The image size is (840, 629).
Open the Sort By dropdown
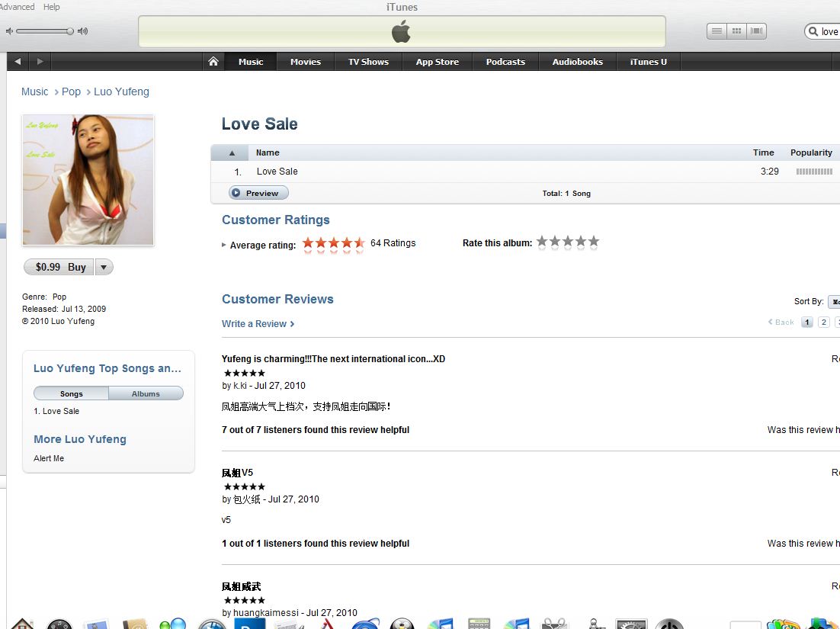pyautogui.click(x=834, y=302)
